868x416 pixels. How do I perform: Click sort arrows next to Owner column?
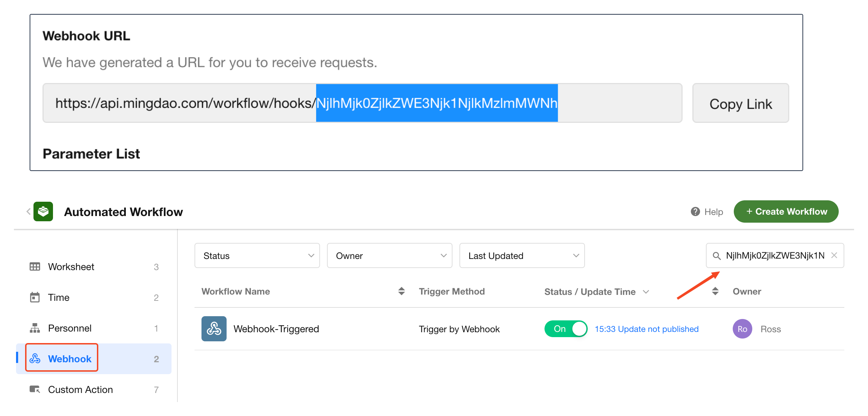[715, 291]
